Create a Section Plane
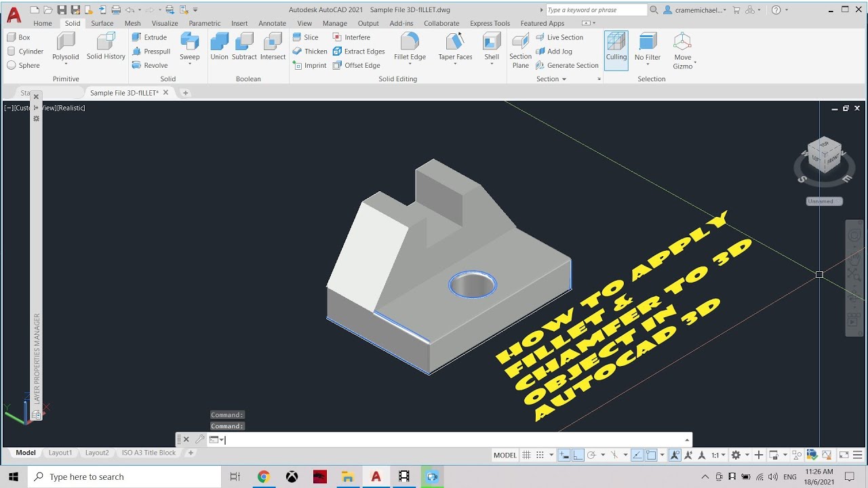868x488 pixels. click(520, 50)
